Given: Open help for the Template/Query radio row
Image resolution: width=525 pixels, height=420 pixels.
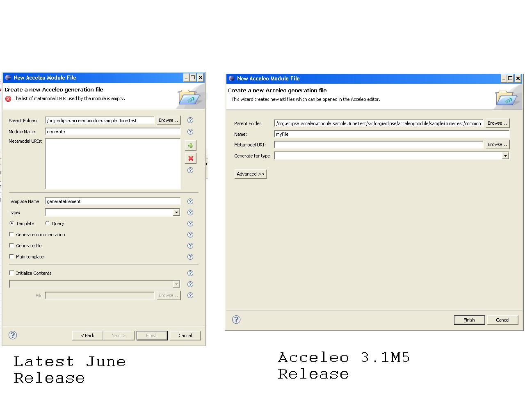Looking at the screenshot, I should pyautogui.click(x=190, y=224).
